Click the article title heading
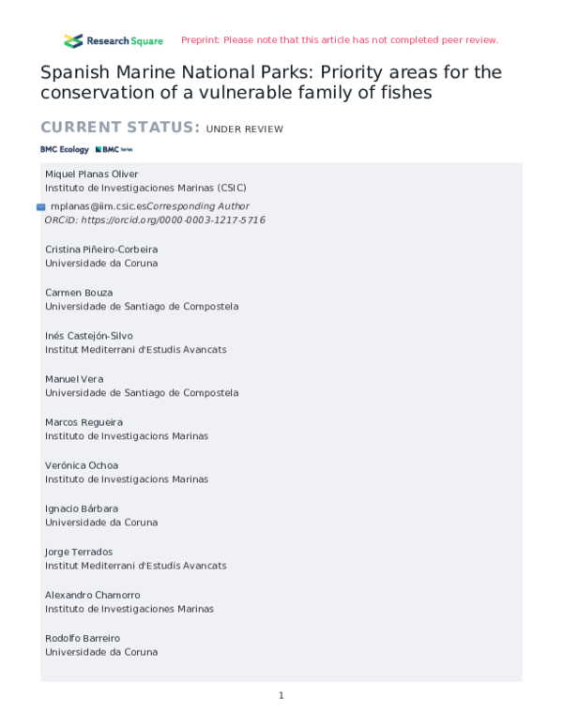 [270, 83]
